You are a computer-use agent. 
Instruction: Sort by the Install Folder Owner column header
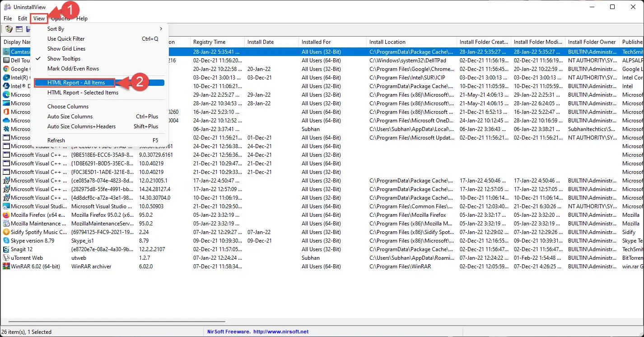pos(592,42)
